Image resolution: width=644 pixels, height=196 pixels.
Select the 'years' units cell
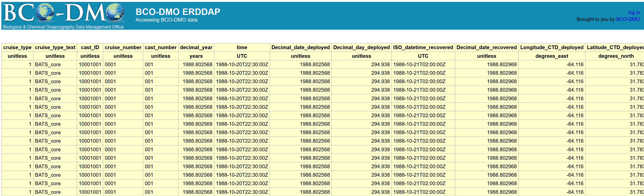(196, 56)
